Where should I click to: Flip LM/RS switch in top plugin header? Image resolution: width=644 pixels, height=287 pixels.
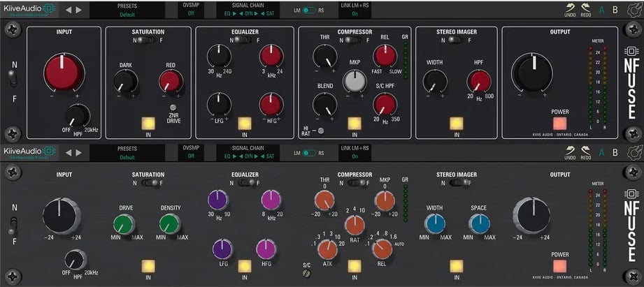click(309, 10)
